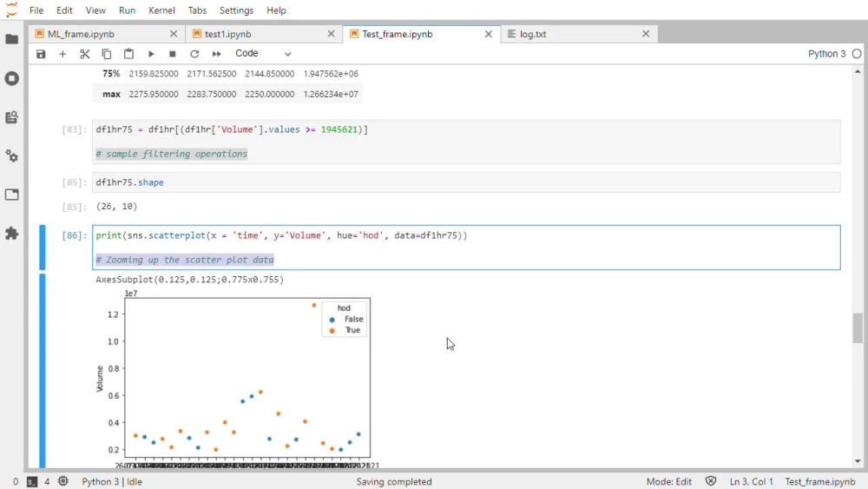Interrupt the kernel with stop icon
The width and height of the screenshot is (868, 489).
point(172,54)
